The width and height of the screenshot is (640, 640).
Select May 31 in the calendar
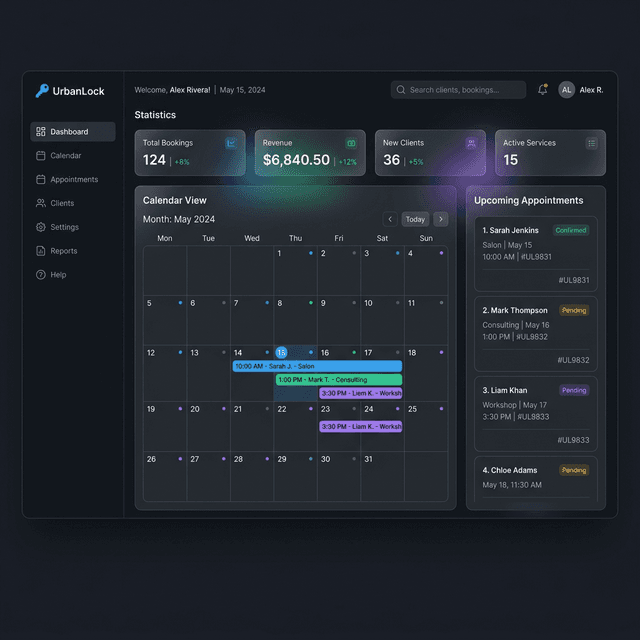click(x=382, y=476)
